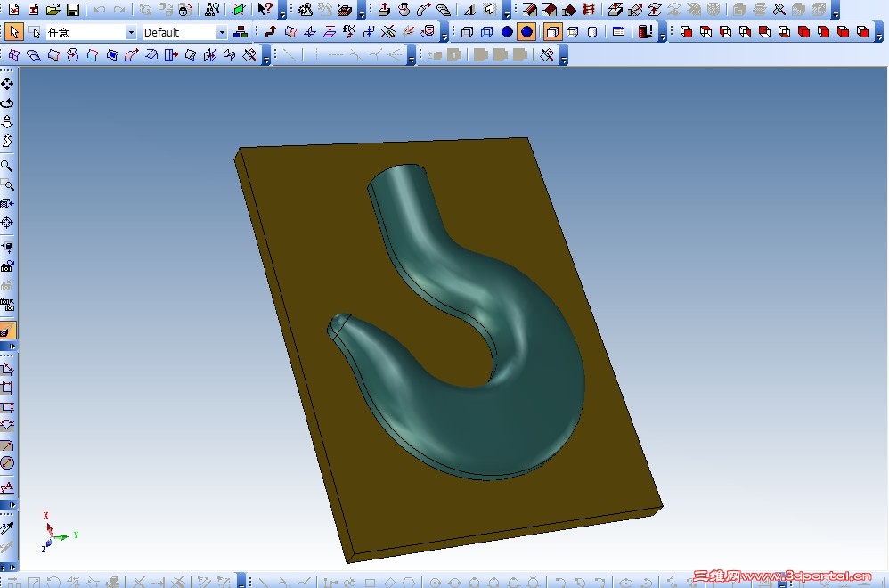Image resolution: width=889 pixels, height=588 pixels.
Task: Open a file with the folder icon
Action: 53,9
